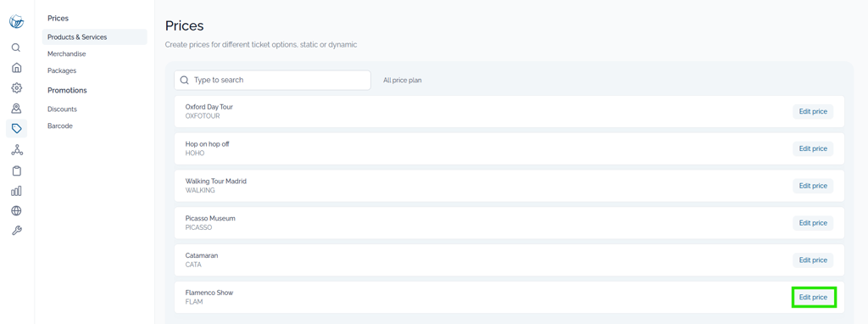868x324 pixels.
Task: Go to the home icon in sidebar
Action: [17, 68]
